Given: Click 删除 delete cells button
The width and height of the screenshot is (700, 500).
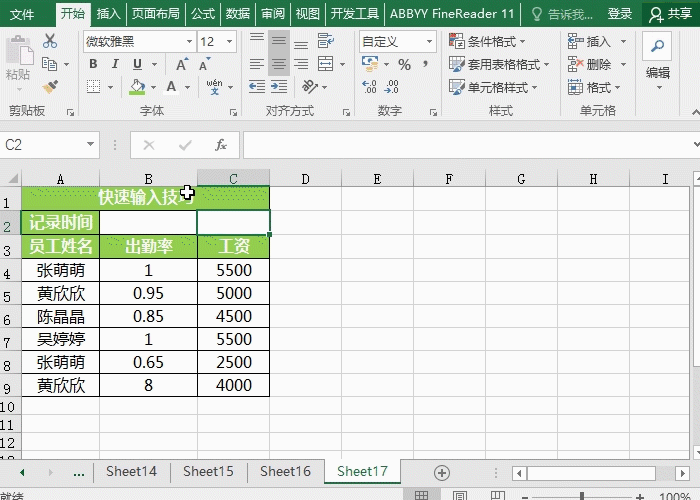Looking at the screenshot, I should 589,65.
